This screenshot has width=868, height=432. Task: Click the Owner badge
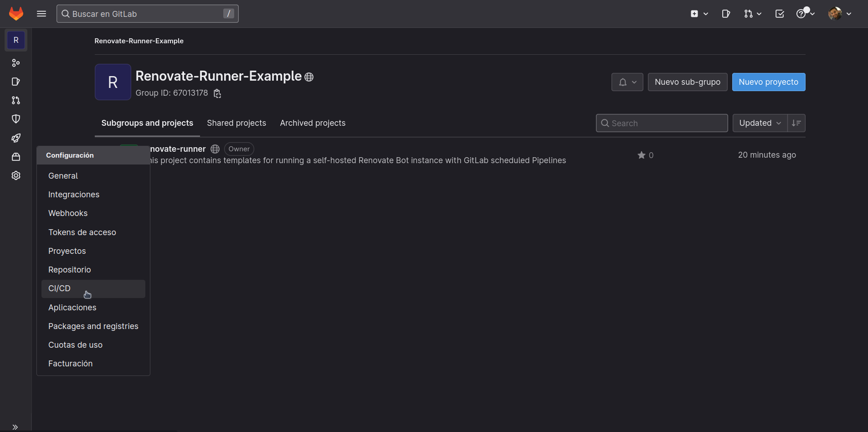(239, 149)
